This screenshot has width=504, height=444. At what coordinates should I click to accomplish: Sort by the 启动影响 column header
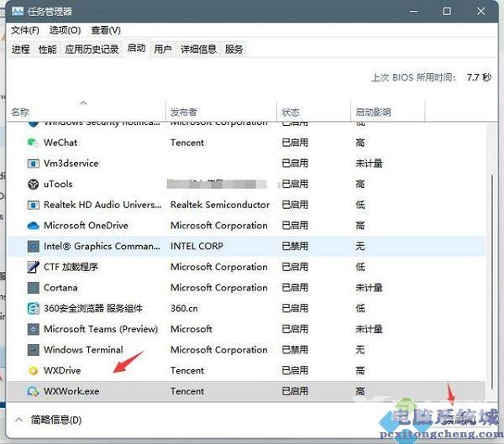[388, 111]
